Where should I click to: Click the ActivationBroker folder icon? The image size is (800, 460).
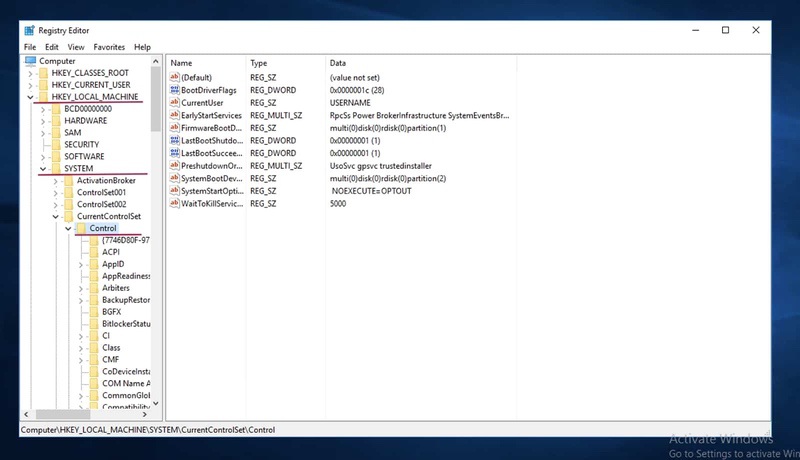tap(69, 181)
